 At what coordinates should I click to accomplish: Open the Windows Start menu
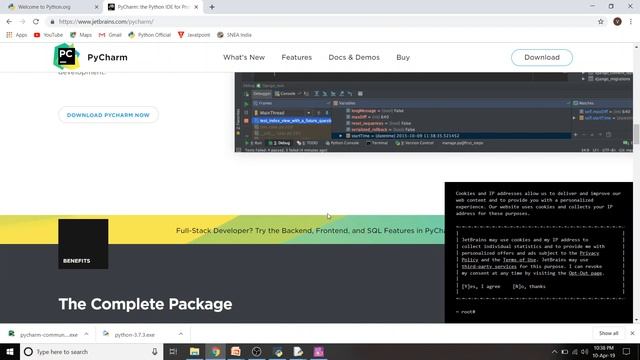pyautogui.click(x=10, y=351)
